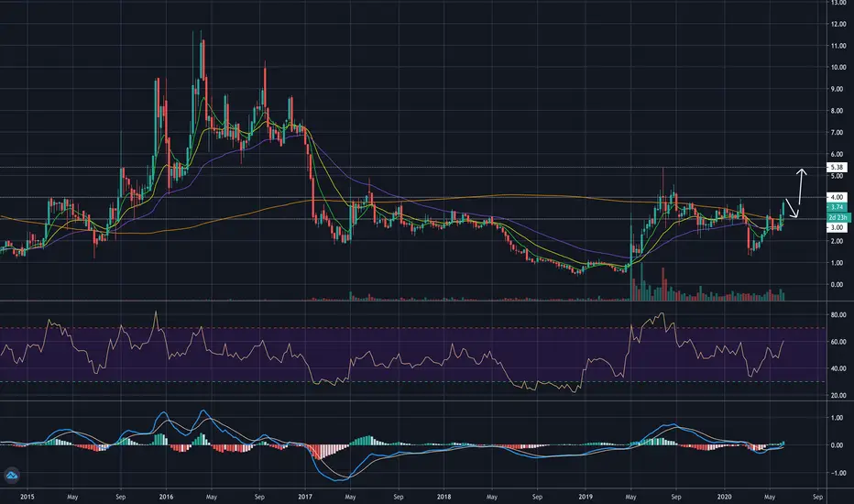The height and width of the screenshot is (504, 854).
Task: Click 2.00 on the price axis
Action: [x=837, y=241]
